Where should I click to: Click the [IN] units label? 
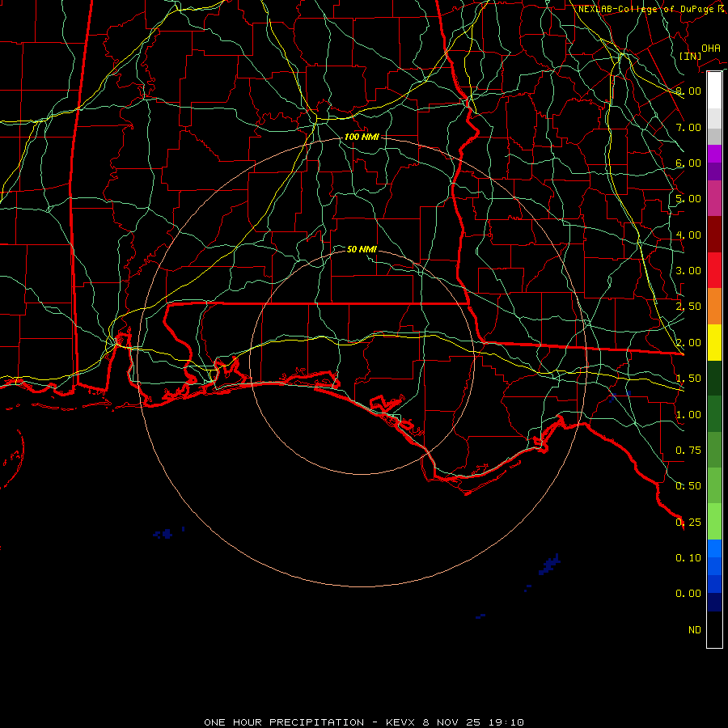click(x=690, y=56)
